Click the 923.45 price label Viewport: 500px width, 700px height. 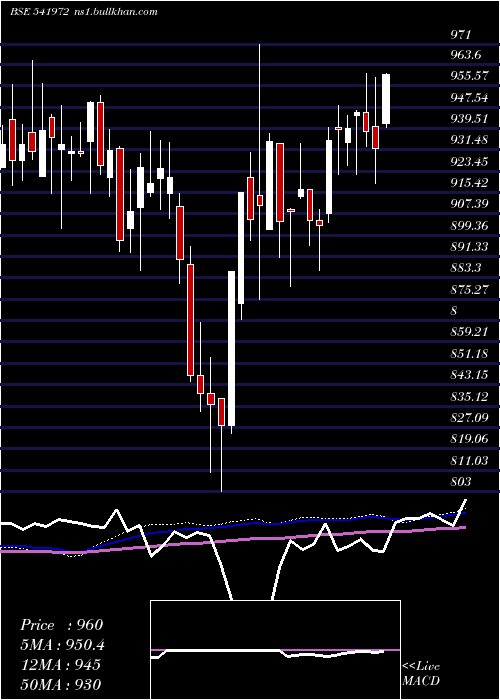(x=469, y=162)
